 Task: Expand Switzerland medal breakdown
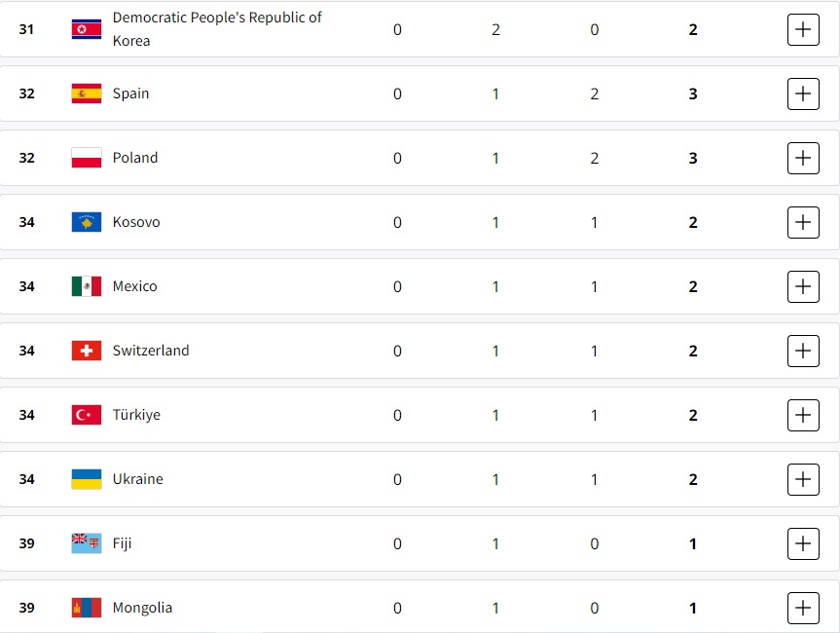click(803, 351)
